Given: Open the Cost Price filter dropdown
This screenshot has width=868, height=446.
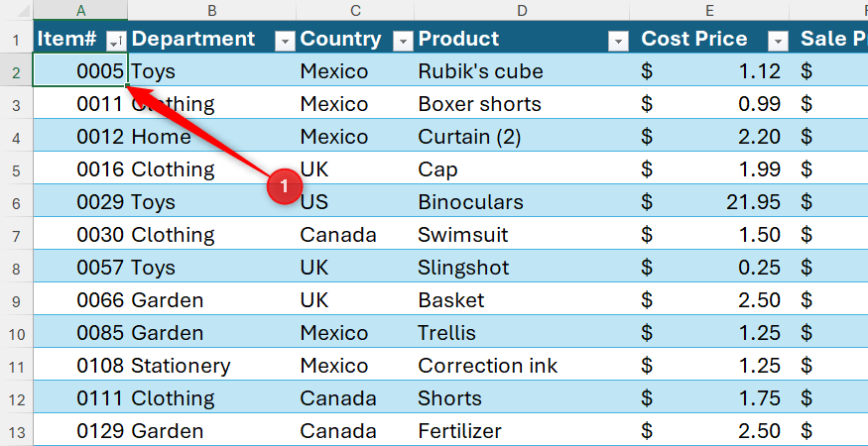Looking at the screenshot, I should pos(779,41).
